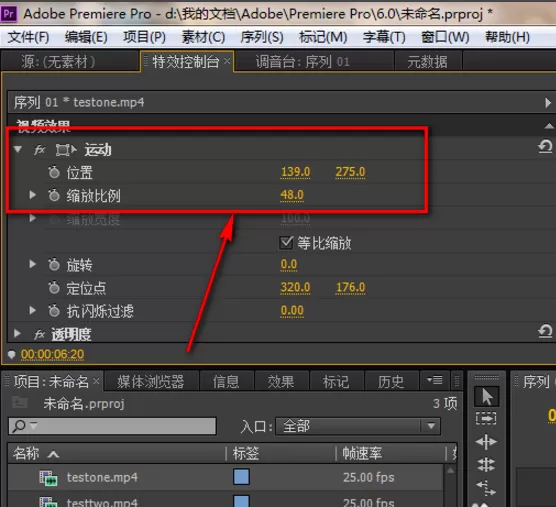Click the project search field
Screen dimensions: 556x507
click(112, 426)
